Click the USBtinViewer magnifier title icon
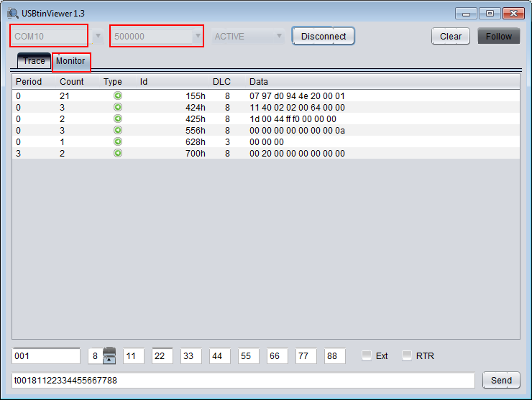The image size is (532, 400). coord(13,14)
